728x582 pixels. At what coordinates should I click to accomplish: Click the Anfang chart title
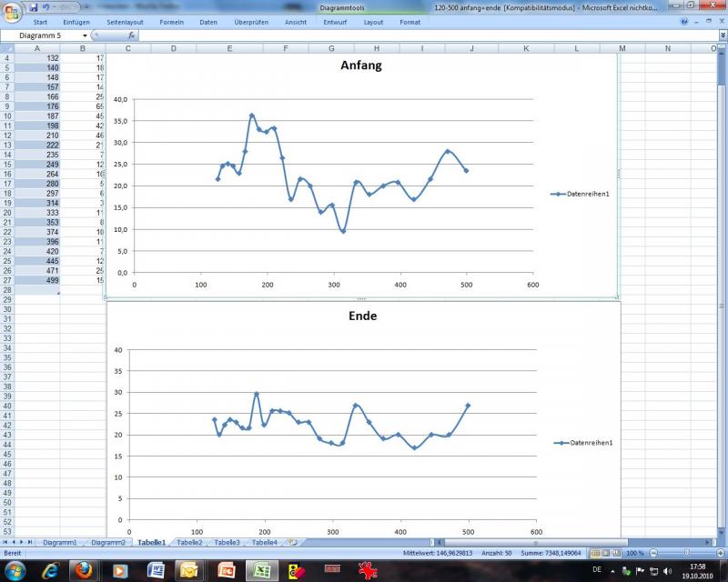[361, 65]
